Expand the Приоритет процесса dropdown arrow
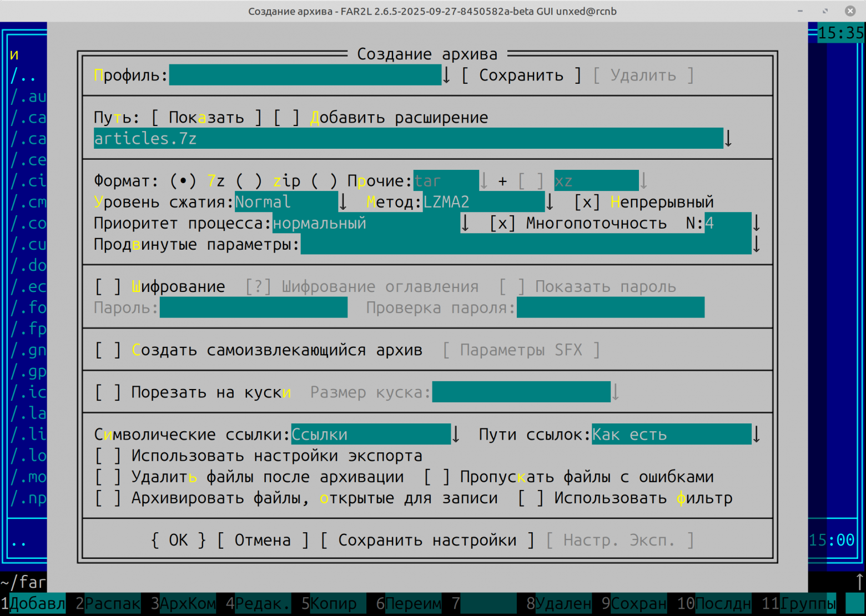 click(465, 223)
